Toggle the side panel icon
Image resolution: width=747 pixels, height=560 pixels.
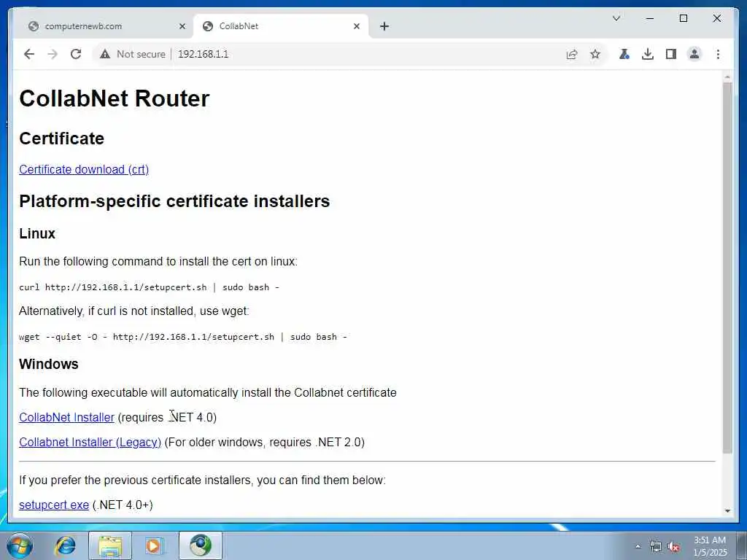671,54
